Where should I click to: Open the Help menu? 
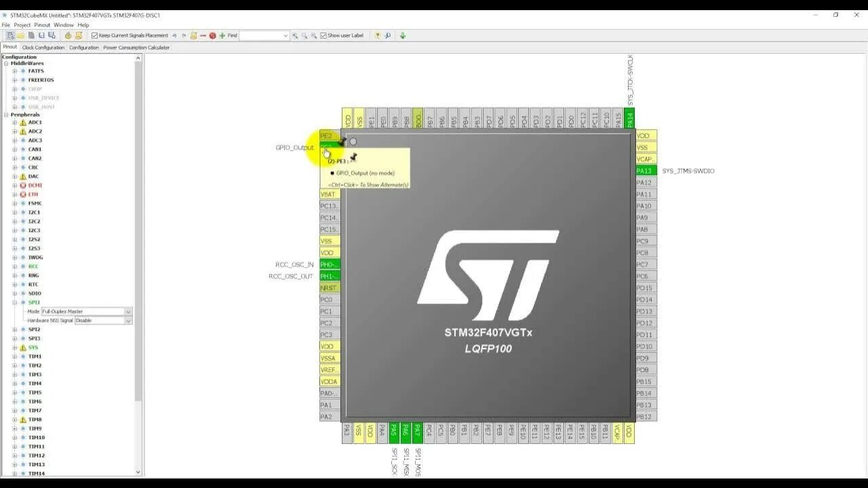(83, 25)
